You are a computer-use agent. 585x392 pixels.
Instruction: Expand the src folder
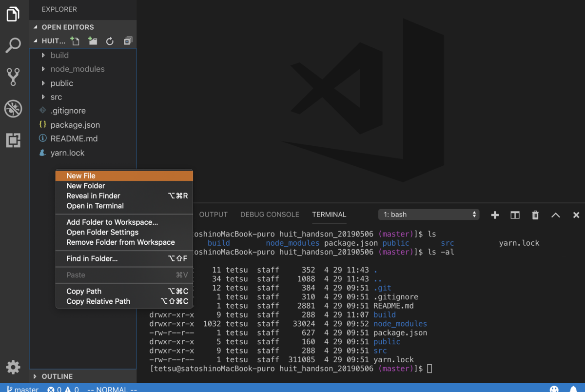pos(83,97)
